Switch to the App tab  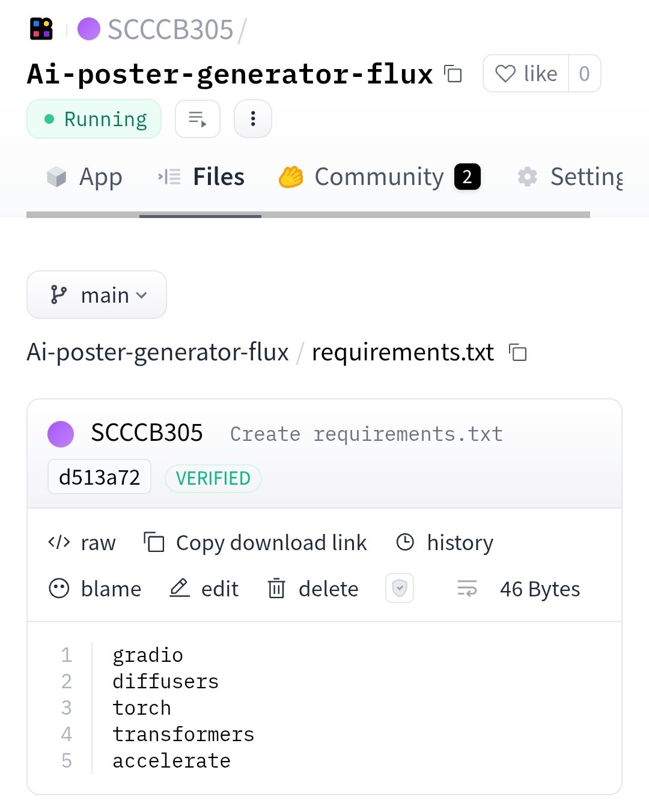point(85,177)
